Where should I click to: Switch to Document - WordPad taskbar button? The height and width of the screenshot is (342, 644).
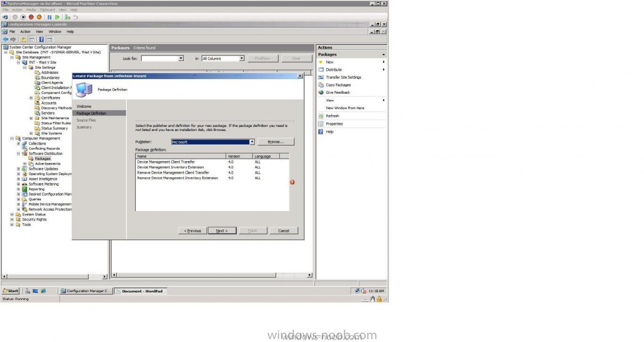tap(140, 291)
